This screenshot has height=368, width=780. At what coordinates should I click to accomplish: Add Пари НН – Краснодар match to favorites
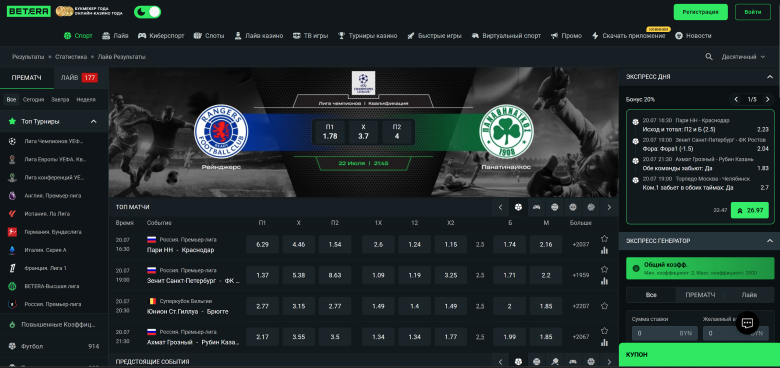(x=604, y=238)
